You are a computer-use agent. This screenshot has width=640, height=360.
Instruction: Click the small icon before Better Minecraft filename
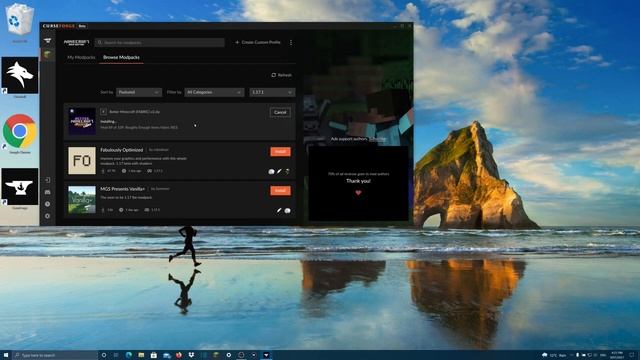point(103,112)
